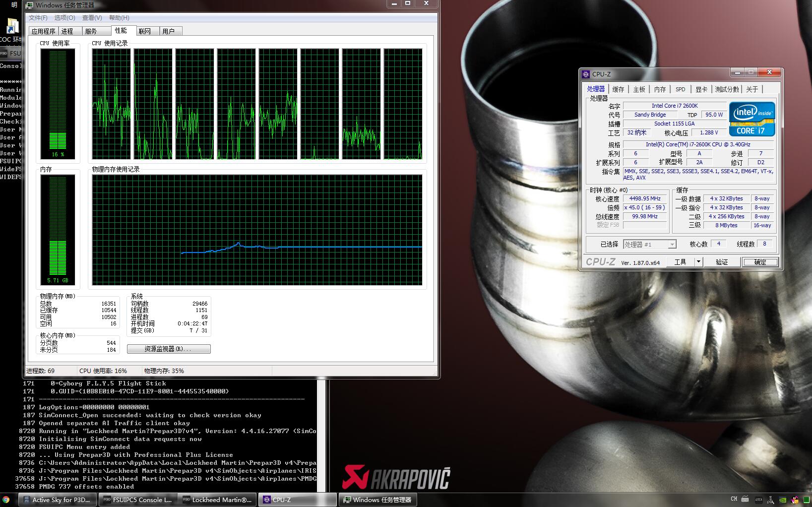Click the joystick tower tray icon
Screen dimensions: 812x507
click(x=770, y=500)
